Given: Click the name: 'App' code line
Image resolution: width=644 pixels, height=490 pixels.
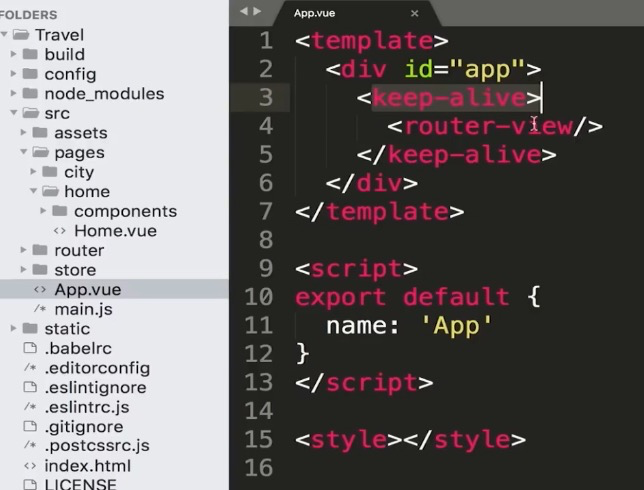Looking at the screenshot, I should coord(409,326).
